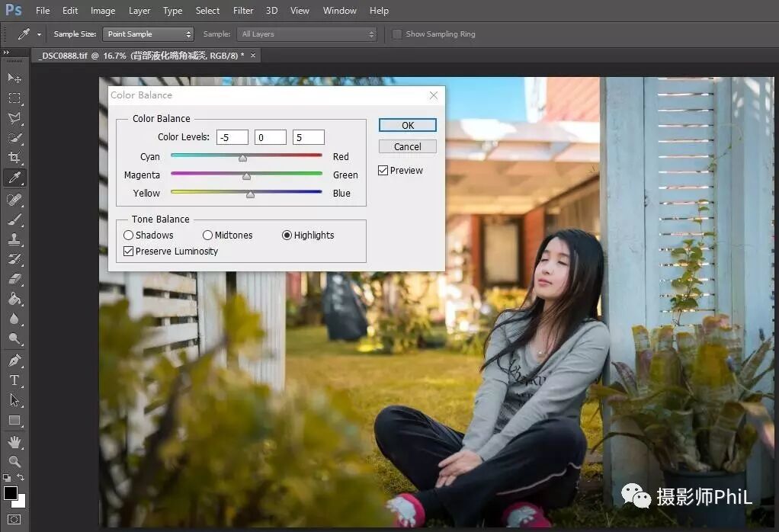Image resolution: width=779 pixels, height=532 pixels.
Task: Select the Pen tool
Action: [x=14, y=361]
